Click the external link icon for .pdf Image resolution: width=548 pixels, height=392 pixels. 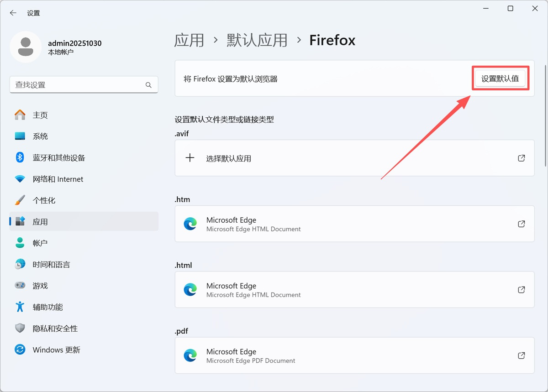521,355
